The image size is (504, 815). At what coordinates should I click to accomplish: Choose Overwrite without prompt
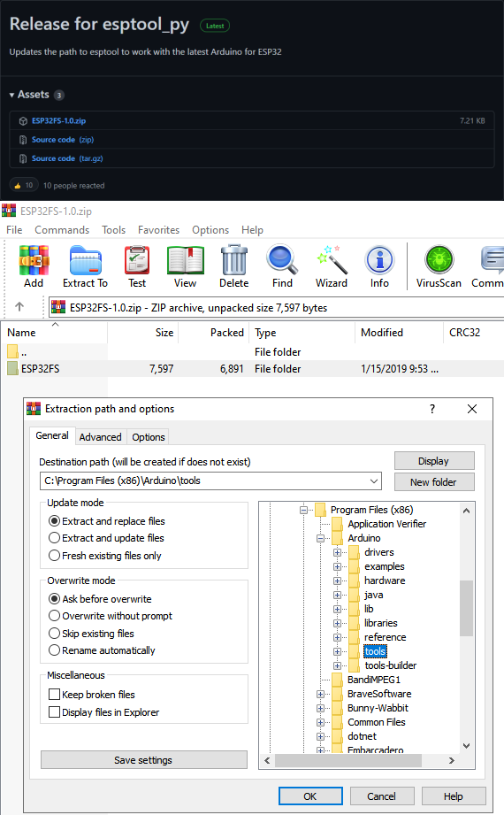(x=54, y=616)
